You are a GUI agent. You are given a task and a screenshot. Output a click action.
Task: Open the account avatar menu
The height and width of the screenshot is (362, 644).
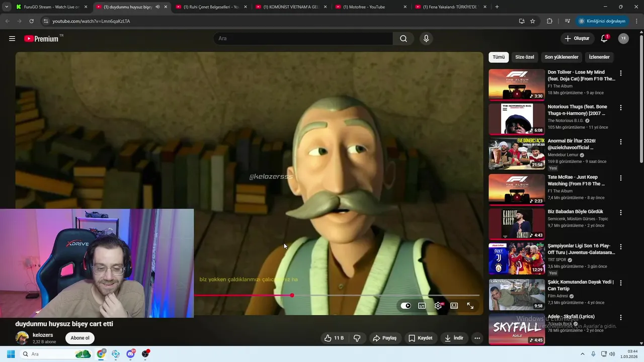[x=623, y=39]
